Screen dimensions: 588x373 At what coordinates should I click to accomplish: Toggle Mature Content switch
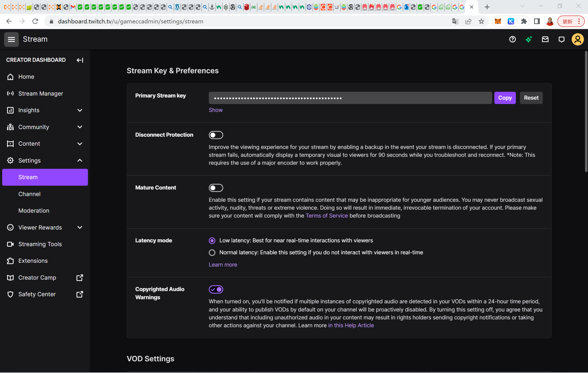point(216,188)
